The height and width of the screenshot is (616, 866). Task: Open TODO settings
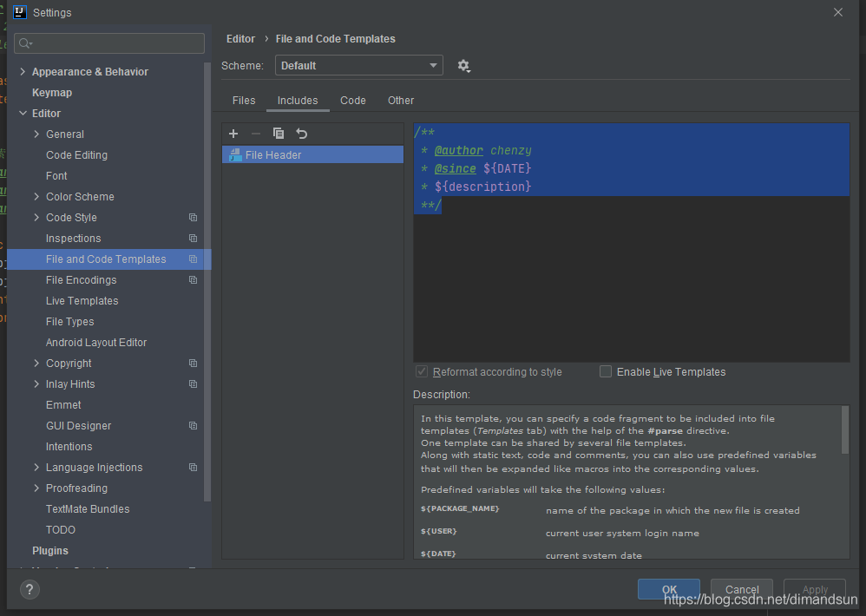point(61,530)
